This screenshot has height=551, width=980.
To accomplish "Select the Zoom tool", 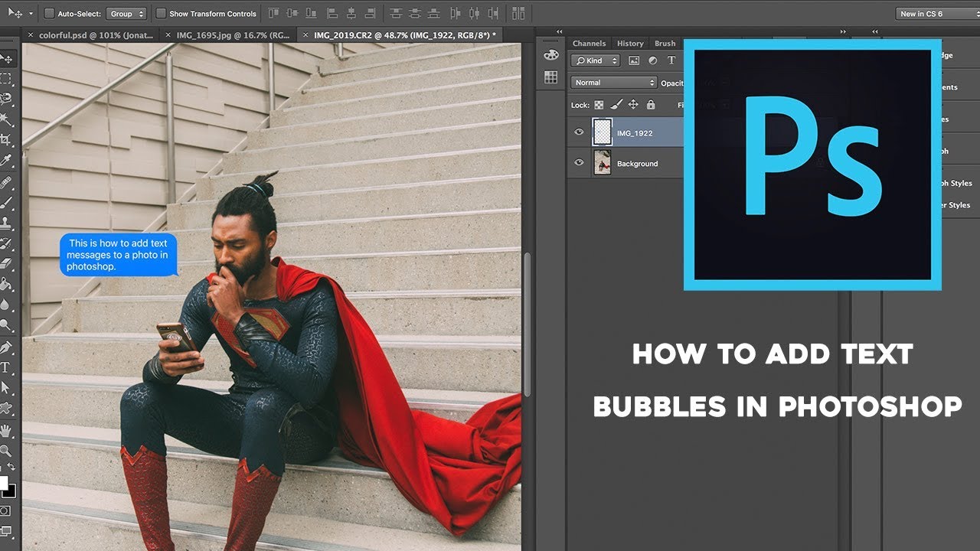I will coord(7,451).
